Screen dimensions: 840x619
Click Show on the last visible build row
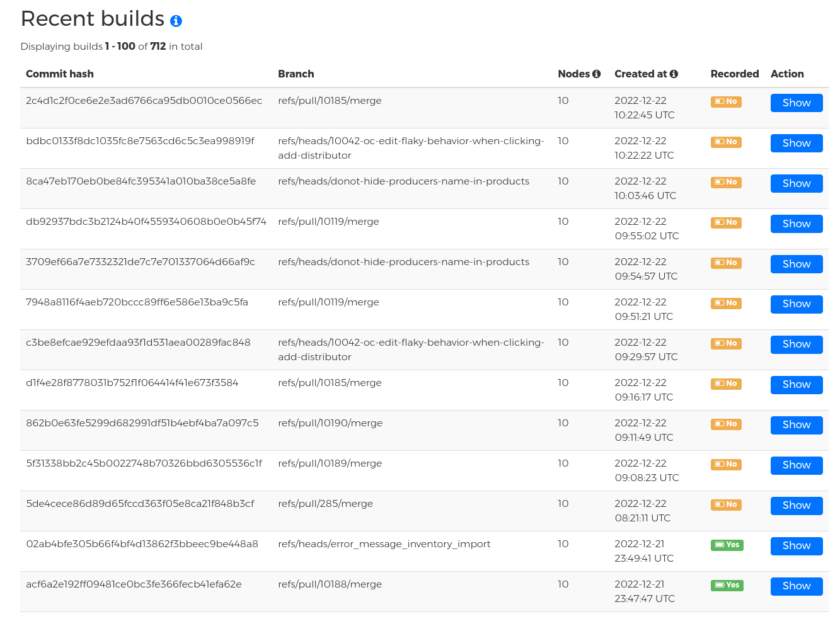click(x=796, y=586)
